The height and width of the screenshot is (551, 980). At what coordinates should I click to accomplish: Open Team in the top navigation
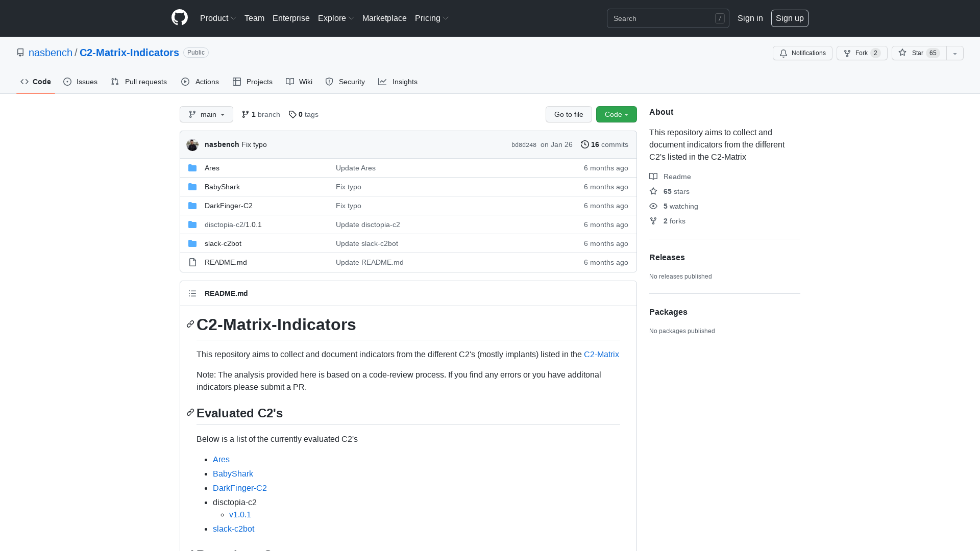click(x=254, y=18)
